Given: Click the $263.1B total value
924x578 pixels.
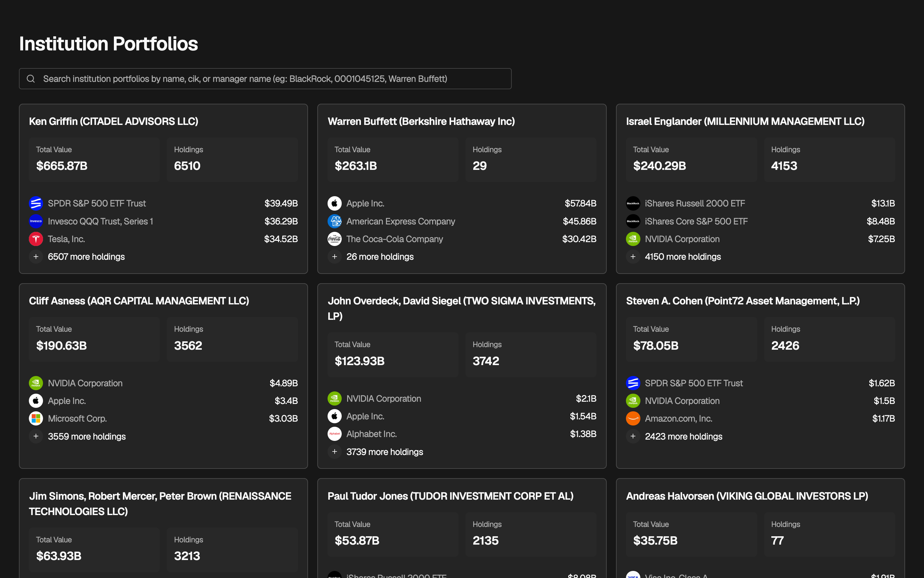Looking at the screenshot, I should pos(355,166).
